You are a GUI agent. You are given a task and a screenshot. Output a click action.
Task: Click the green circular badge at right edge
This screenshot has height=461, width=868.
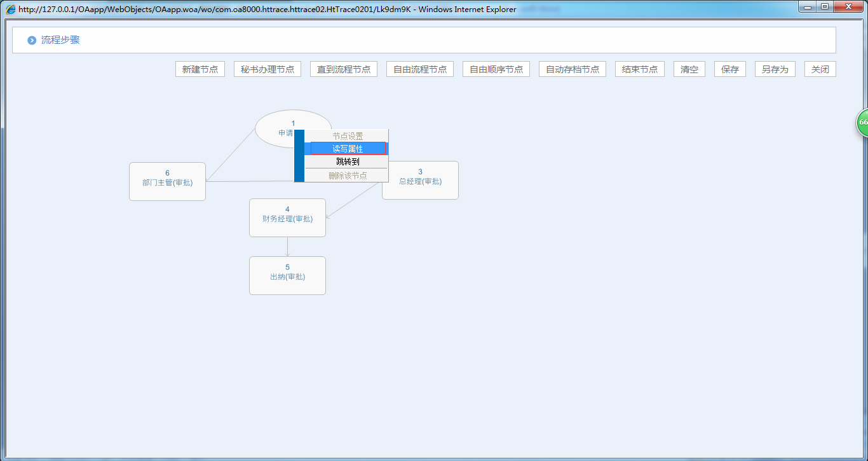[862, 122]
